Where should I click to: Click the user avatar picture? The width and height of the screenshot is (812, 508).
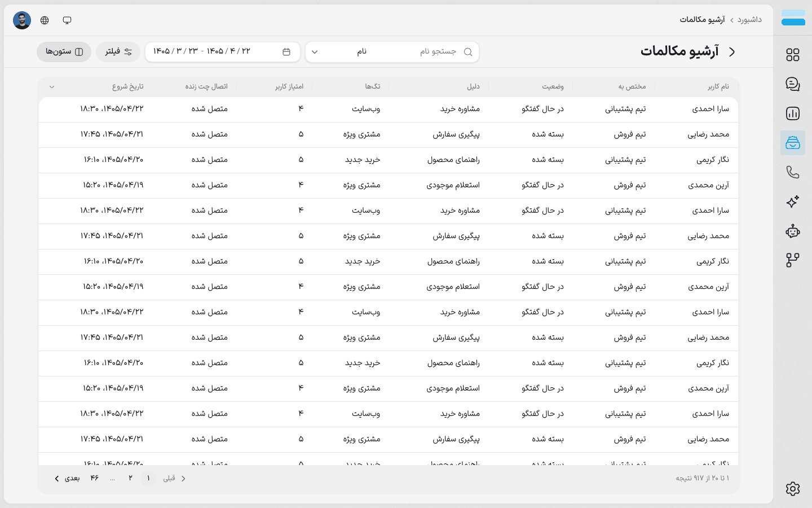coord(22,20)
